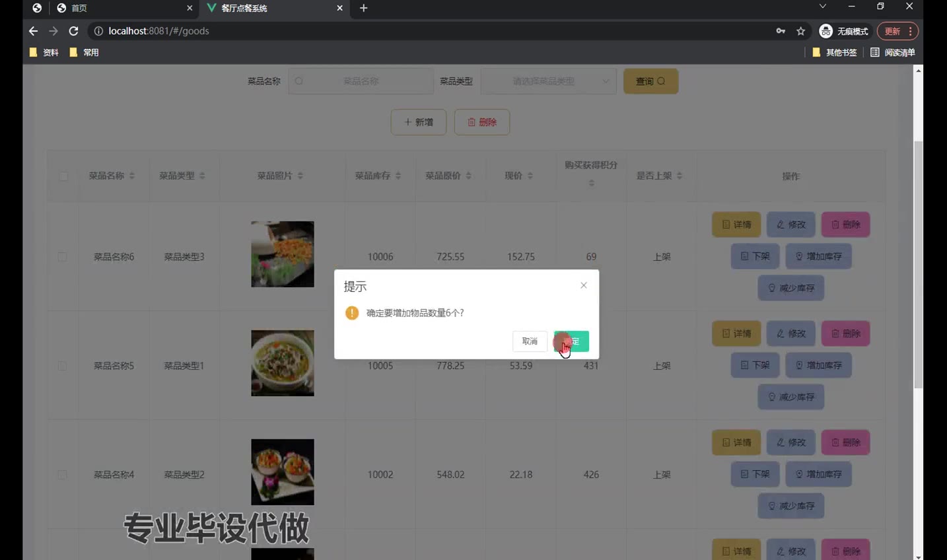
Task: Cancel the prompt with 取消 button
Action: tap(530, 341)
